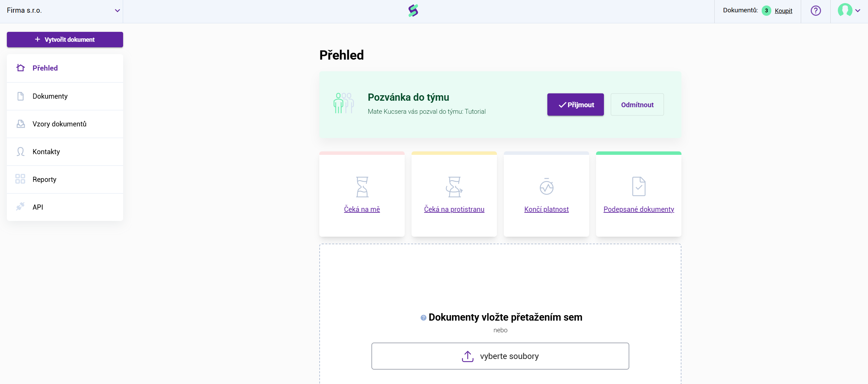Accept the team invitation with Přijmout
868x384 pixels.
575,104
